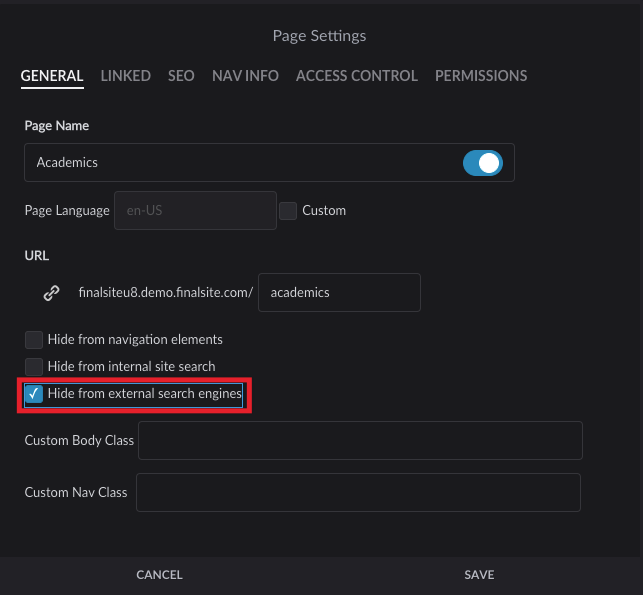Open the SEO tab
This screenshot has width=643, height=595.
(181, 76)
